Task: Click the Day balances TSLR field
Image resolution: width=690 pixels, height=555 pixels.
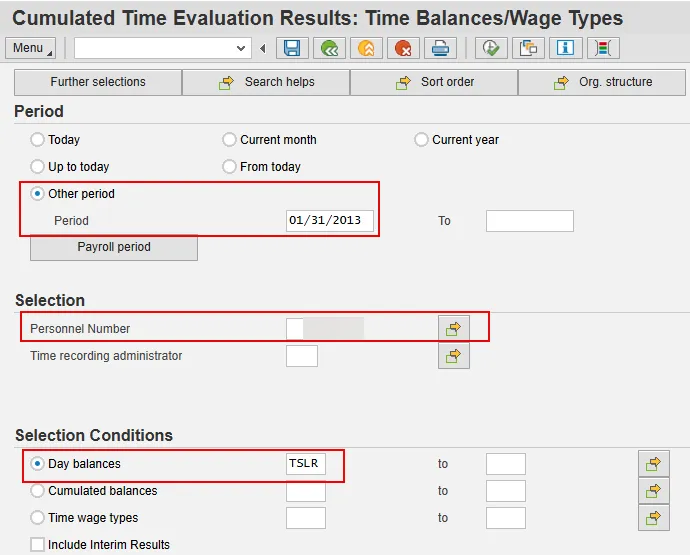Action: pyautogui.click(x=306, y=463)
